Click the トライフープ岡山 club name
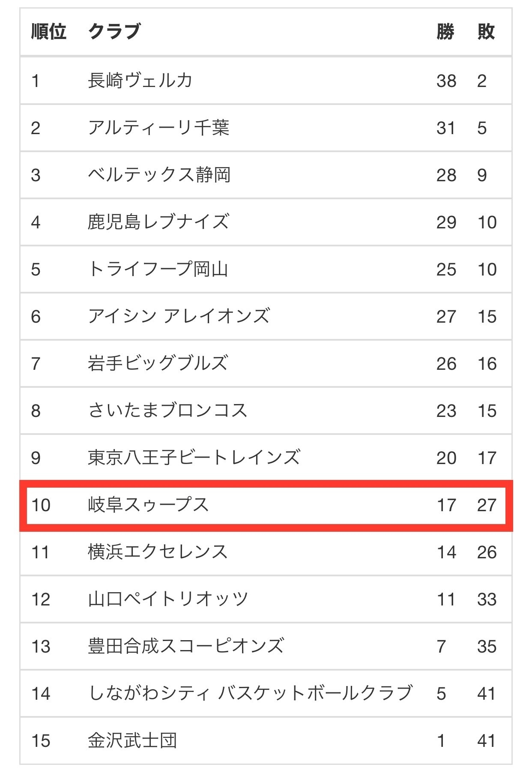The image size is (532, 782). pos(158,269)
